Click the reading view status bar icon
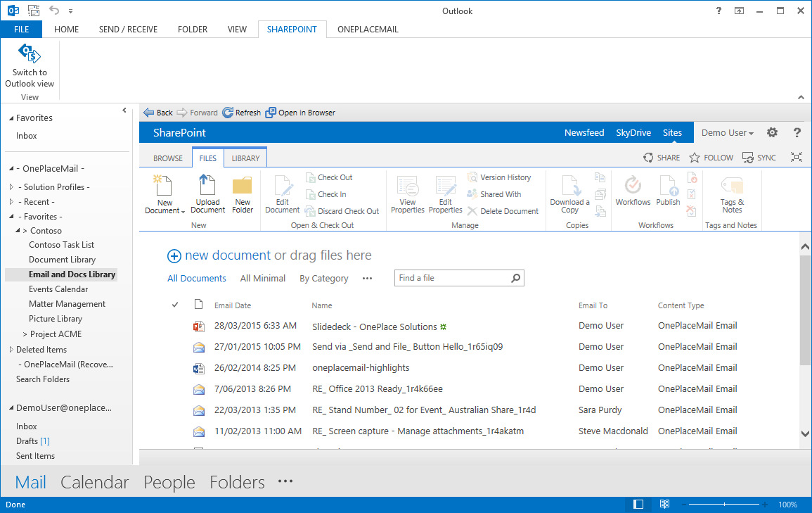Image resolution: width=812 pixels, height=513 pixels. pyautogui.click(x=665, y=504)
